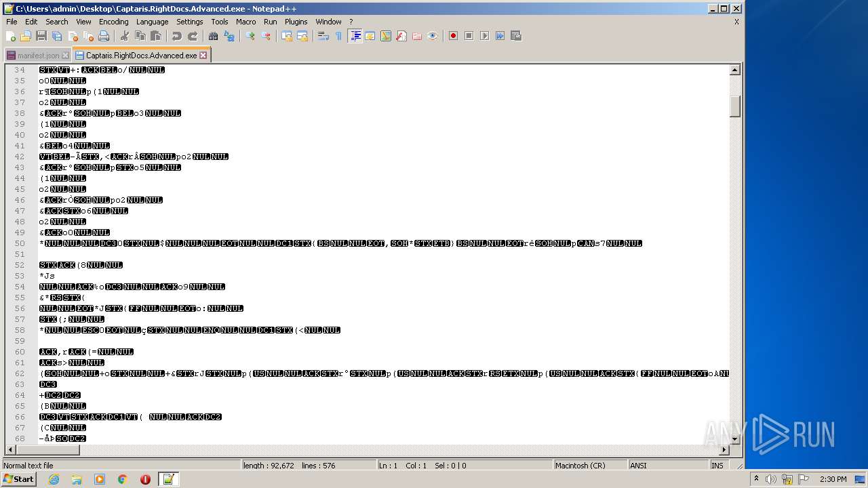The image size is (868, 488).
Task: Launch Internet Explorer from taskbar
Action: point(54,479)
